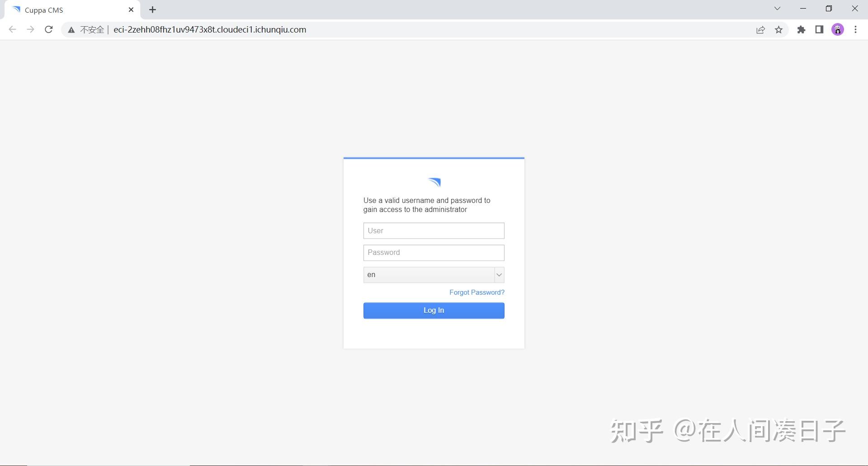This screenshot has width=868, height=466.
Task: Click inside the Password input field
Action: point(433,252)
